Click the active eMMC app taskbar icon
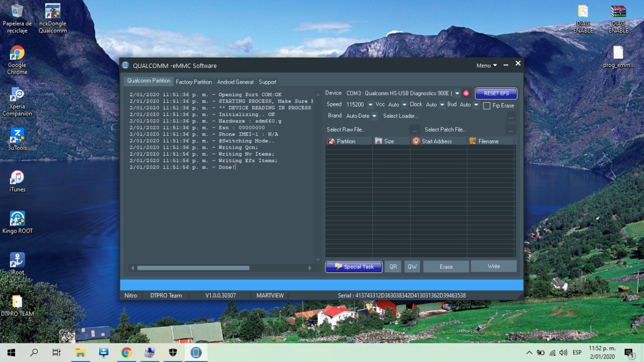Screen dimensions: 644x362 click(x=196, y=352)
